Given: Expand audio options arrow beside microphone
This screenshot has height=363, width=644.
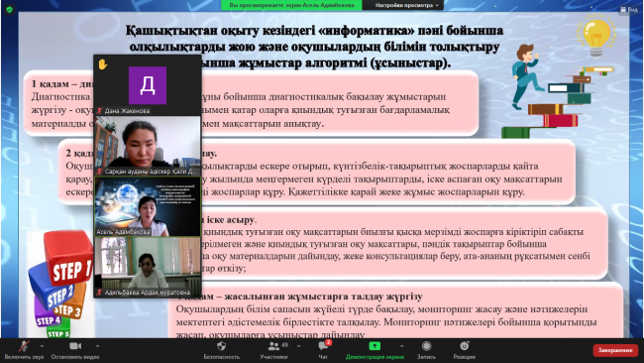Looking at the screenshot, I should [42, 346].
